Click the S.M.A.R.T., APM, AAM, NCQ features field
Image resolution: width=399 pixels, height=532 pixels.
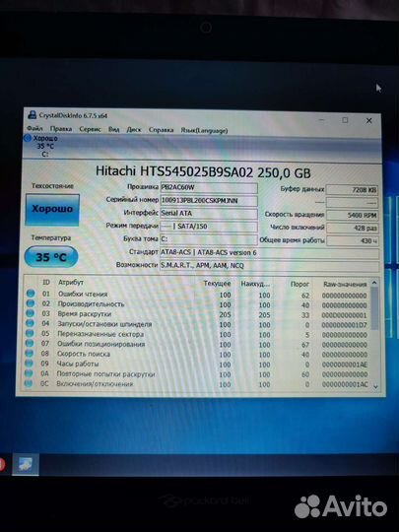pyautogui.click(x=269, y=266)
